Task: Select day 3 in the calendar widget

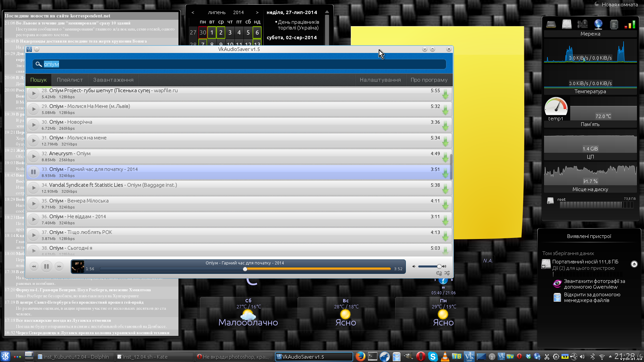Action: (x=230, y=33)
